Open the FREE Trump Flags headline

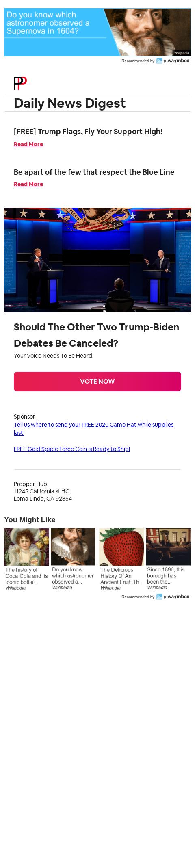coord(88,132)
